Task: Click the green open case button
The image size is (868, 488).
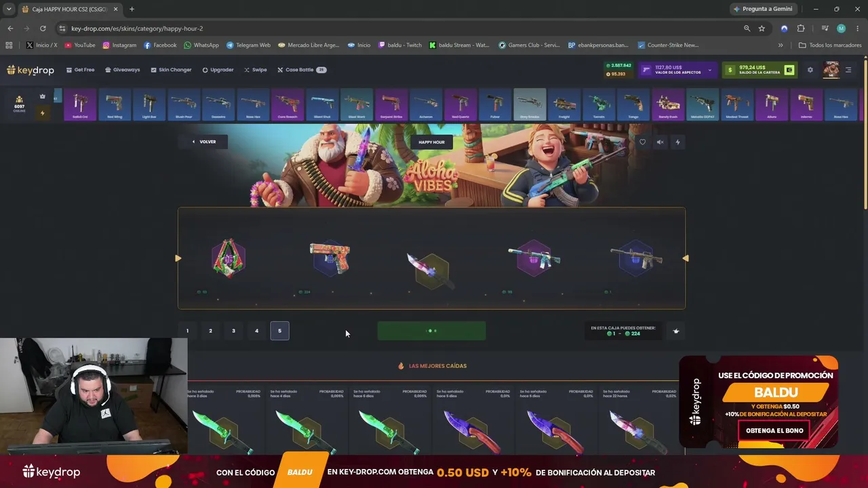Action: [x=431, y=331]
